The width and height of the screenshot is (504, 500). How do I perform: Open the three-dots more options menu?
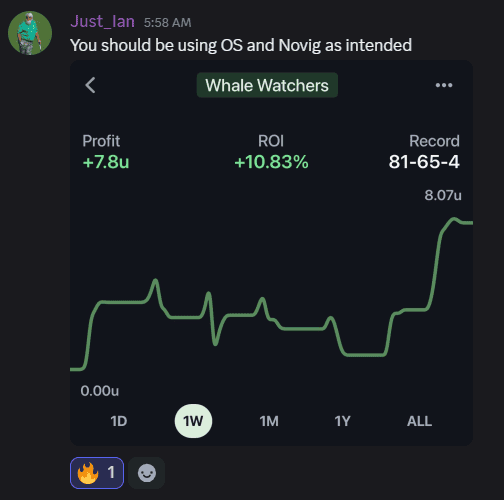point(444,85)
